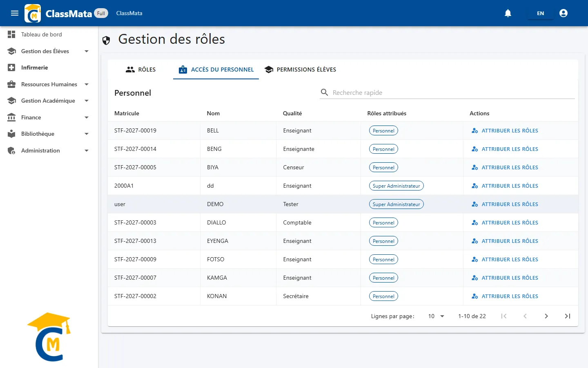Screen dimensions: 588x368
Task: Click the Gestion Académique graduation cap icon
Action: click(x=11, y=101)
